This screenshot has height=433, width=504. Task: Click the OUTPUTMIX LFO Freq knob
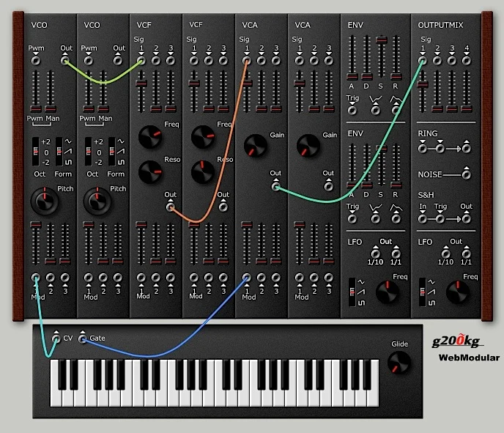[458, 292]
